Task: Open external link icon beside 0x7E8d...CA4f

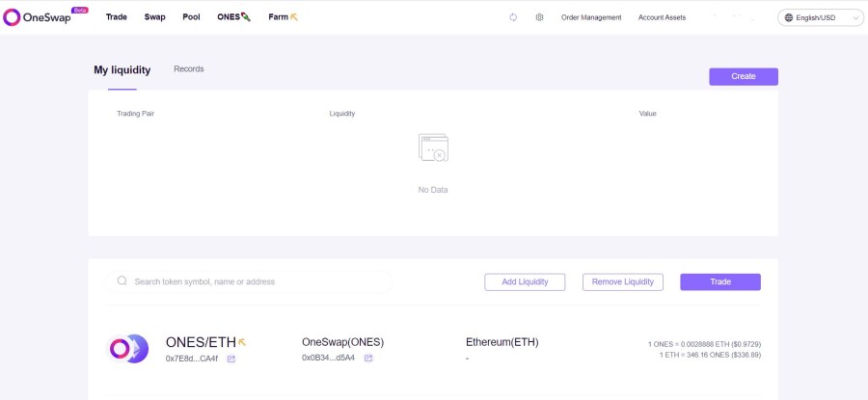Action: (231, 359)
